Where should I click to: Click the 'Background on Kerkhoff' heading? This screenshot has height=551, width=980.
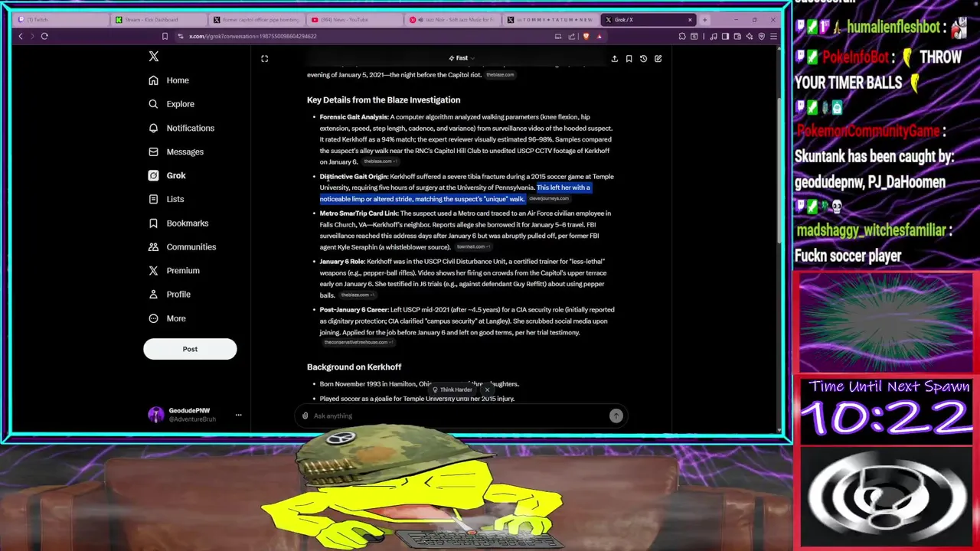354,367
